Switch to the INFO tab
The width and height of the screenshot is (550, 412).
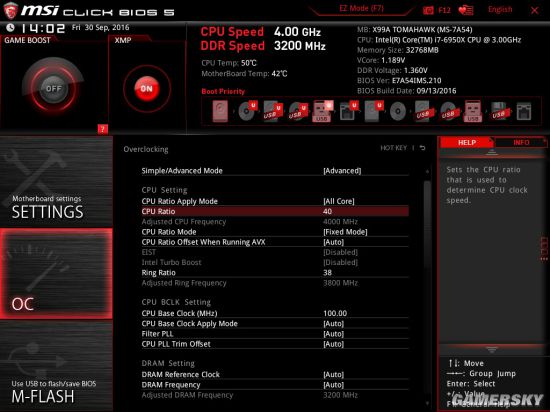click(521, 142)
